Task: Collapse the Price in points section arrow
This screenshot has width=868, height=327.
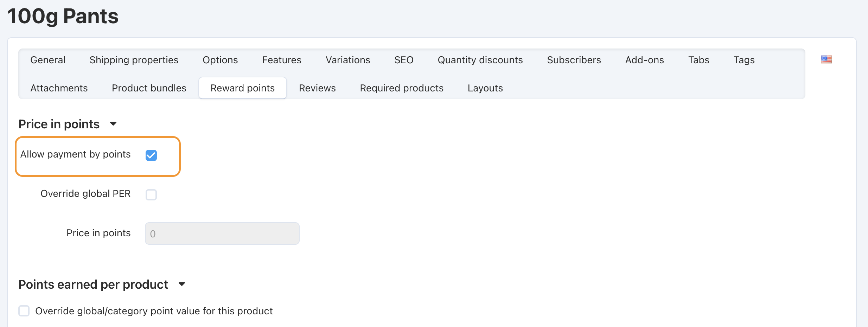Action: 113,124
